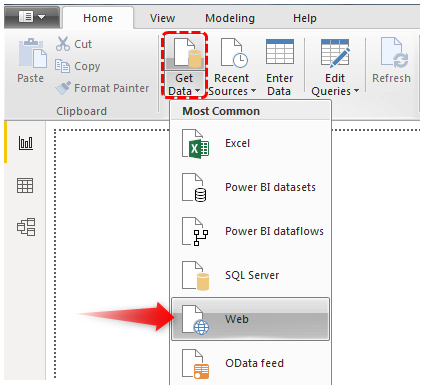This screenshot has width=424, height=385.
Task: Expand the Recent Sources dropdown arrow
Action: 253,91
